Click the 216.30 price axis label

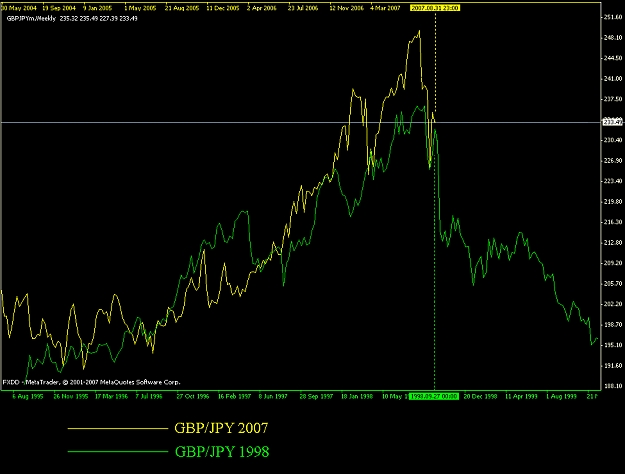pyautogui.click(x=613, y=222)
